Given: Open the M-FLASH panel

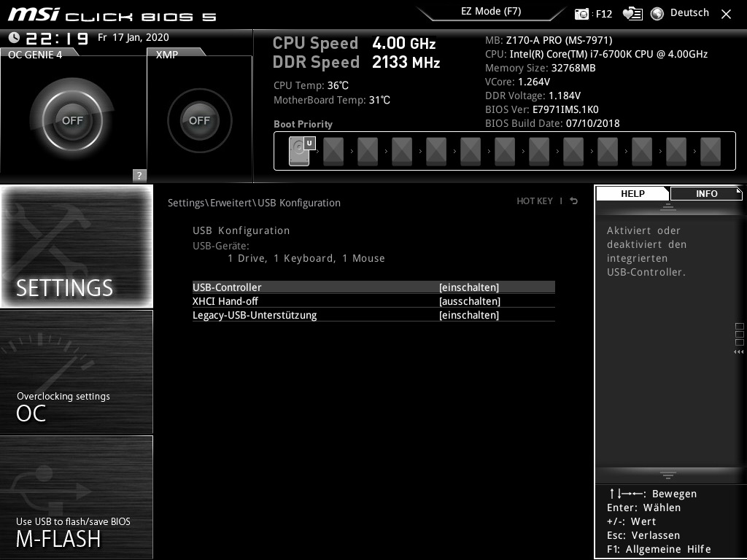Looking at the screenshot, I should coord(77,497).
